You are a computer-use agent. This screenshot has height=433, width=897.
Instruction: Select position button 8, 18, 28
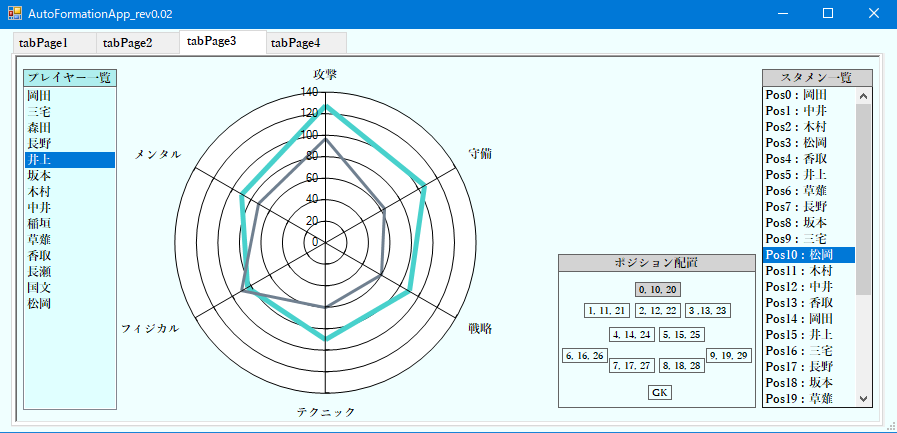pos(682,366)
